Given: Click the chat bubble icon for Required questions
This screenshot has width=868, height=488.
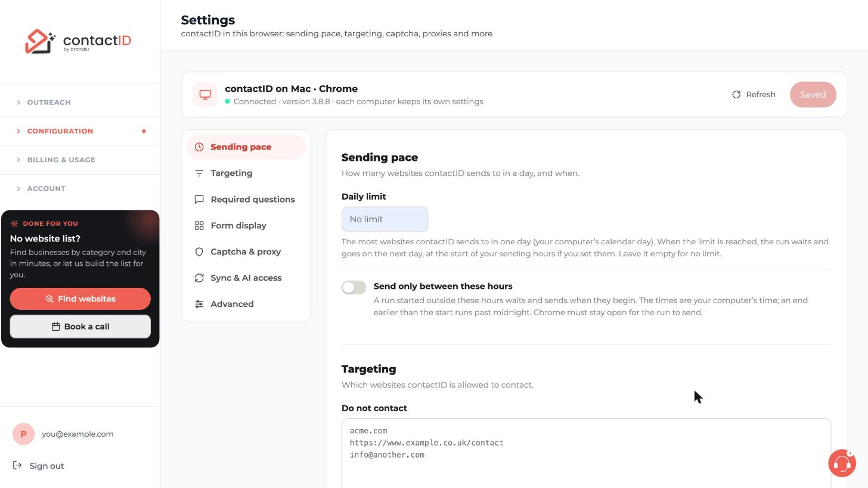Looking at the screenshot, I should tap(199, 200).
